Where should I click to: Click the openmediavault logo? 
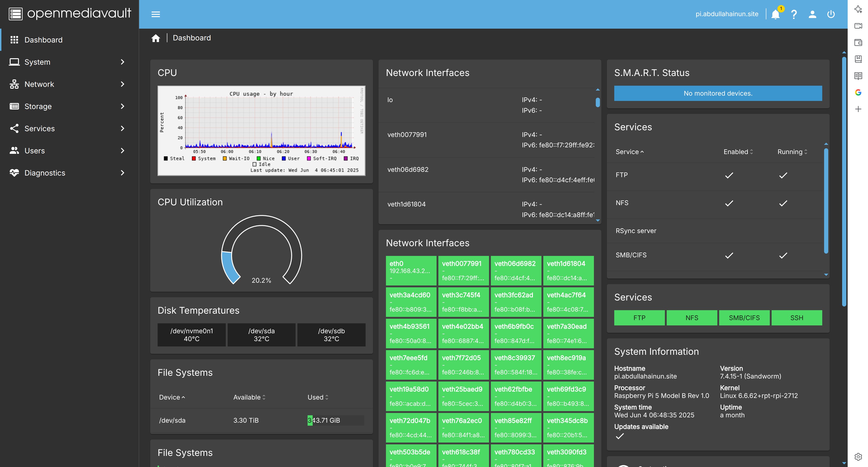(x=70, y=13)
